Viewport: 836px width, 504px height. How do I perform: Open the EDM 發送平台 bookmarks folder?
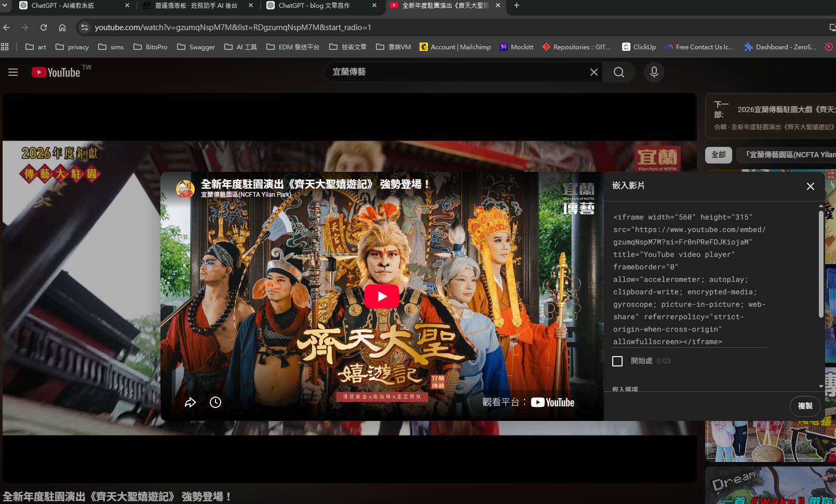[293, 47]
